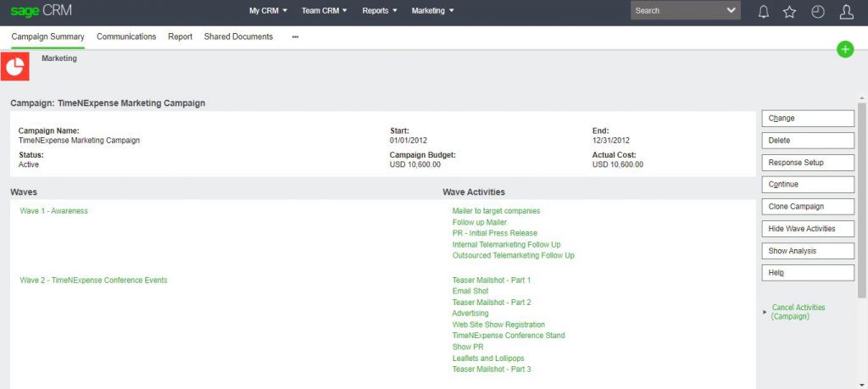Open Internal Telemarketing Follow Up activity
Screen dimensions: 868x389
pyautogui.click(x=507, y=245)
